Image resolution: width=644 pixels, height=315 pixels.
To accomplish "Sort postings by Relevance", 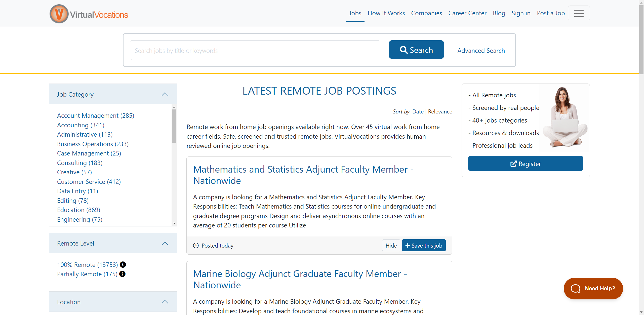I will (x=440, y=111).
